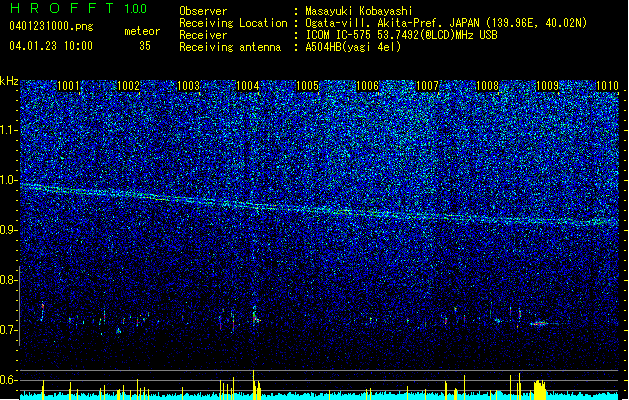
Task: Click the 1.1 kHz axis label
Action: pyautogui.click(x=9, y=130)
